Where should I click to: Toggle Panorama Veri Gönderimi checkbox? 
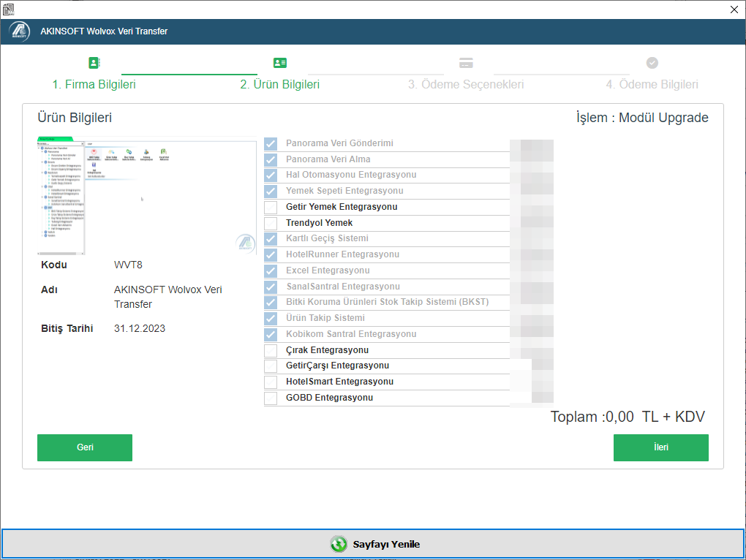[x=271, y=143]
